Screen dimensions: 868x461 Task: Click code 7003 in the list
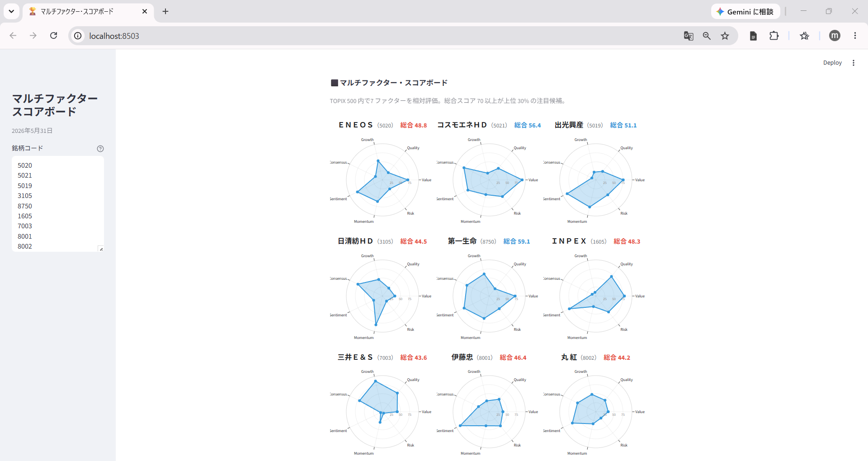pos(25,226)
